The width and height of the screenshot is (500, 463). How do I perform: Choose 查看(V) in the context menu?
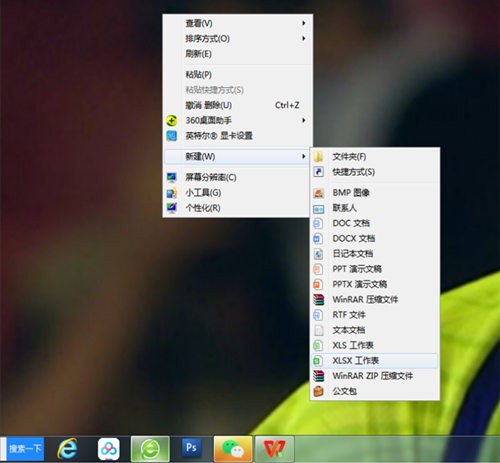point(237,23)
